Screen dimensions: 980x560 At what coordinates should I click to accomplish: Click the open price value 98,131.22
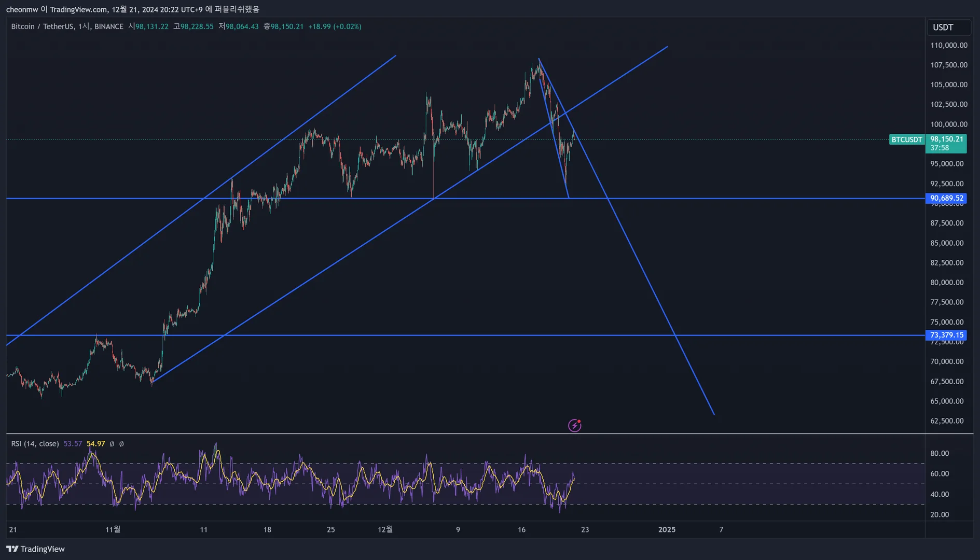tap(151, 26)
